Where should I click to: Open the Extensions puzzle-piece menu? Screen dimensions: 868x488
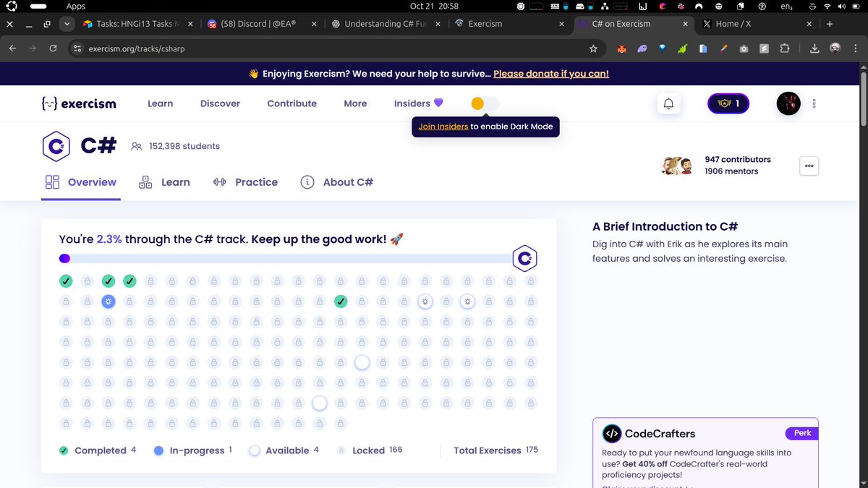point(785,48)
